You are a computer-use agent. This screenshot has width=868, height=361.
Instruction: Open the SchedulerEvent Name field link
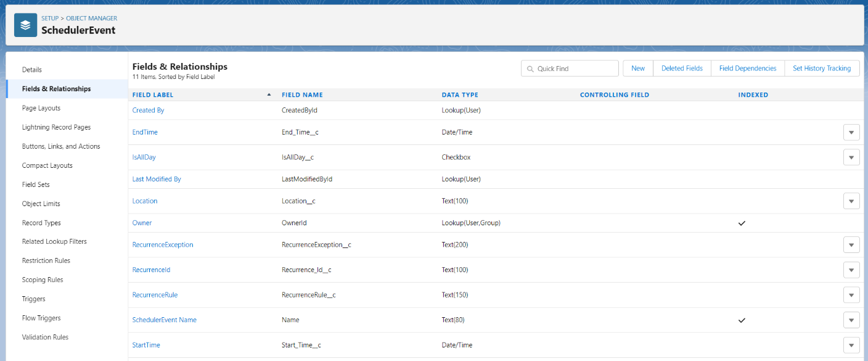point(165,320)
